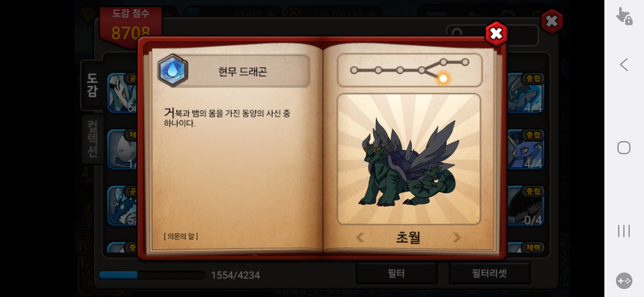Open the game controller tools icon
This screenshot has height=297, width=644.
[x=624, y=281]
